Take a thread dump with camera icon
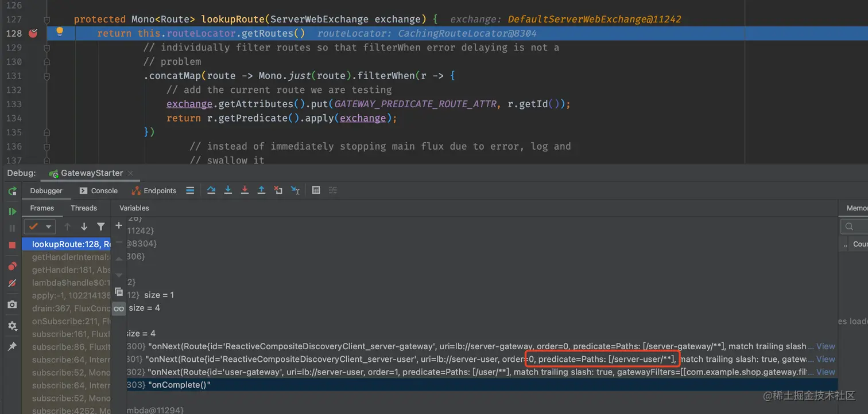The width and height of the screenshot is (868, 414). pos(12,304)
